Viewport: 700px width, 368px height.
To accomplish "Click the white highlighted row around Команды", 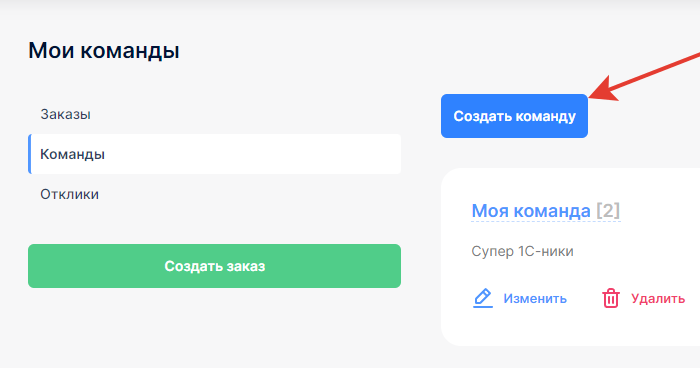I will tap(214, 154).
